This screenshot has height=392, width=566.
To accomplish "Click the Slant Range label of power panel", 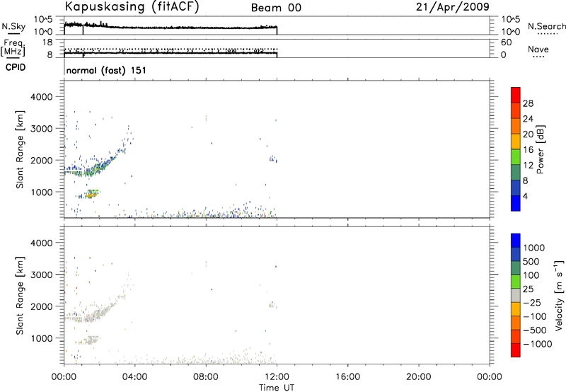I will pyautogui.click(x=20, y=149).
